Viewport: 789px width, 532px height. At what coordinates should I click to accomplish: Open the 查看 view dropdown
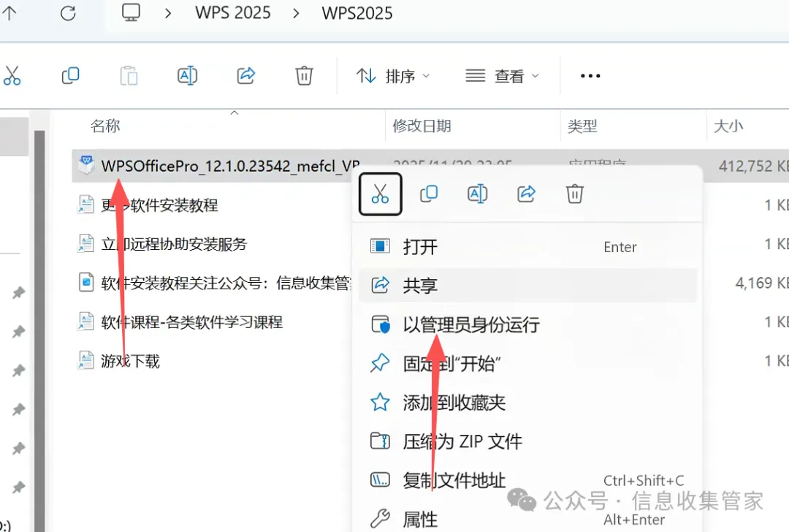point(502,76)
